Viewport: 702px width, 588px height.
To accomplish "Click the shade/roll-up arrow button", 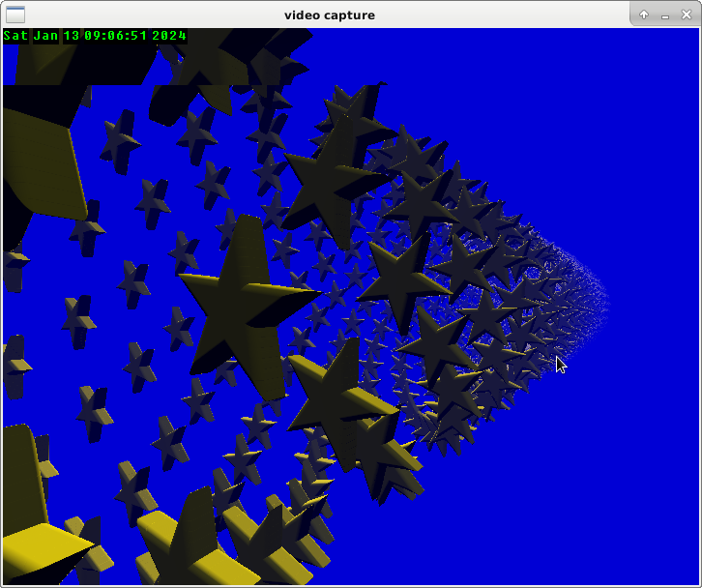I will (x=644, y=15).
